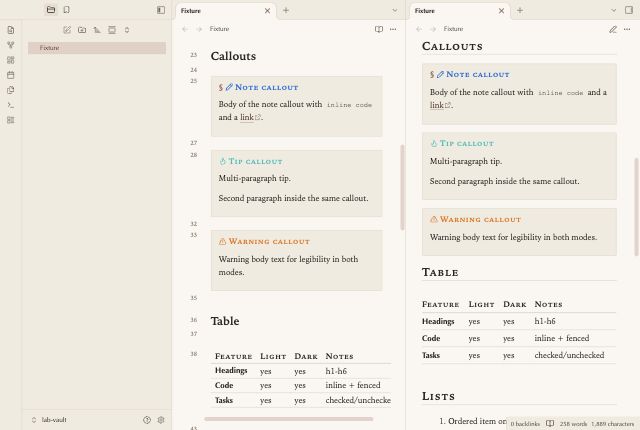Viewport: 640px width, 430px height.
Task: Expand or collapse all folders
Action: click(127, 30)
